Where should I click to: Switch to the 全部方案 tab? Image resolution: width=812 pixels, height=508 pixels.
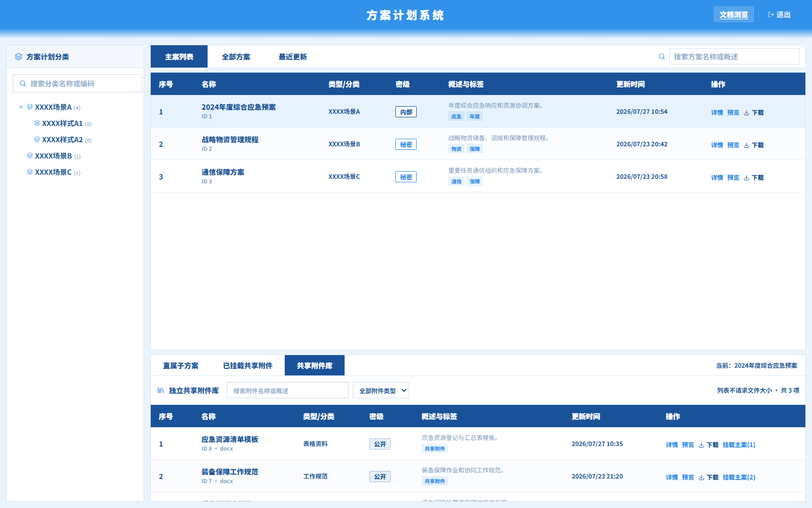236,56
